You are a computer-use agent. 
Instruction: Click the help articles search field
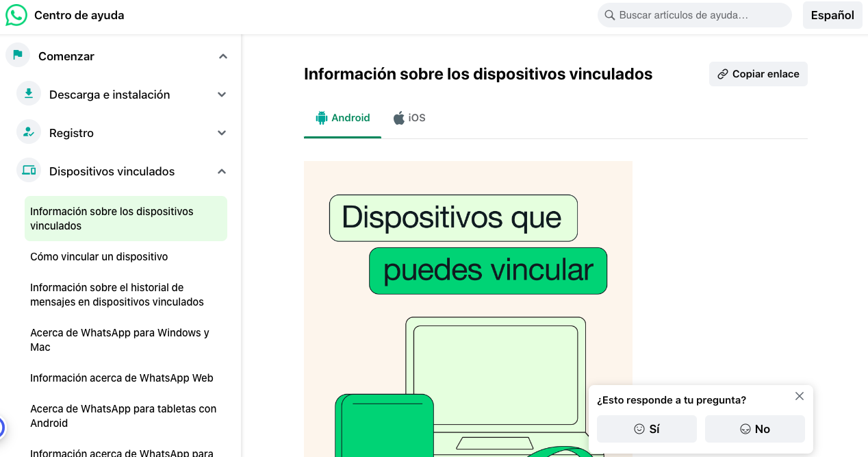tap(693, 15)
